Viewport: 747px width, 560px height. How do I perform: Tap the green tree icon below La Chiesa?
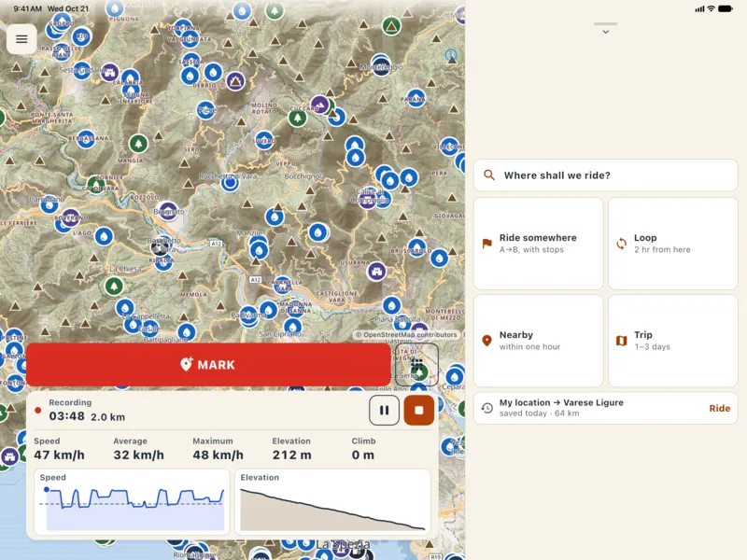click(114, 287)
